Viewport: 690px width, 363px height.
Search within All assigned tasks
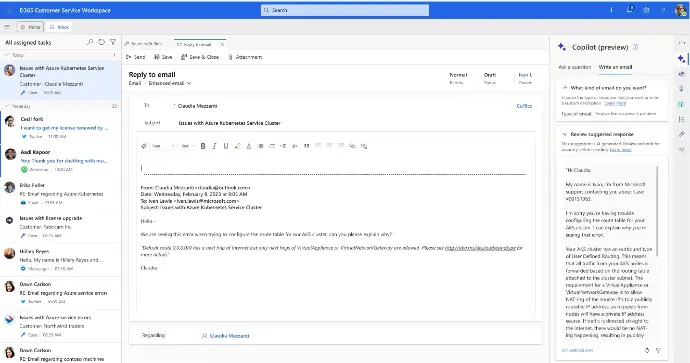90,42
